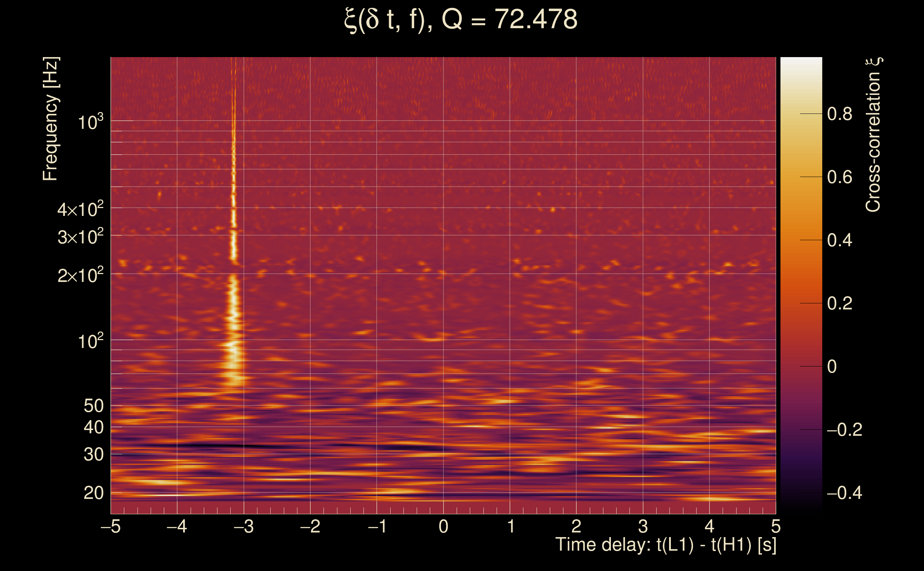The width and height of the screenshot is (924, 571).
Task: Click the 20 frequency tick label
Action: tap(93, 493)
